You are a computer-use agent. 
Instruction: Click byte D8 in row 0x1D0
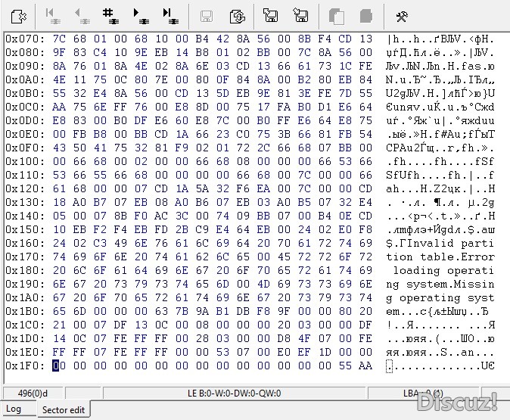pos(284,338)
